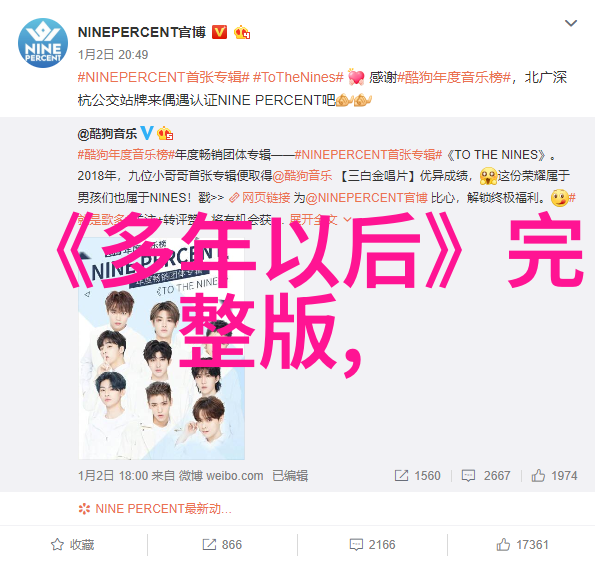Open the #酷狗年度音乐榜# hashtag in the main post
595x562 pixels.
click(454, 77)
